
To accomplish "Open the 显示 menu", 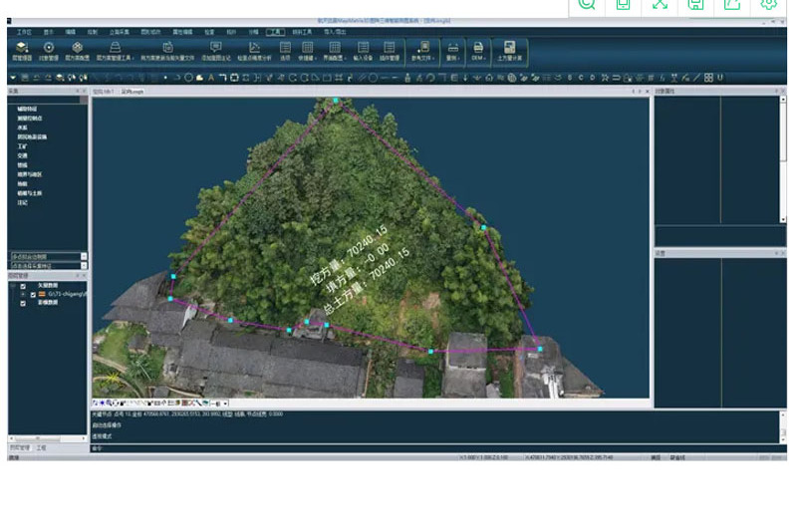I will 49,32.
